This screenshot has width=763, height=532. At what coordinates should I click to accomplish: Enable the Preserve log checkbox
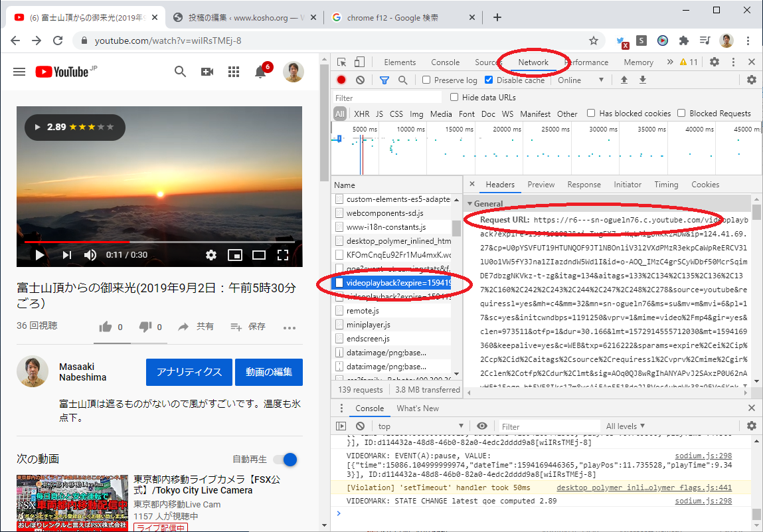pos(426,80)
